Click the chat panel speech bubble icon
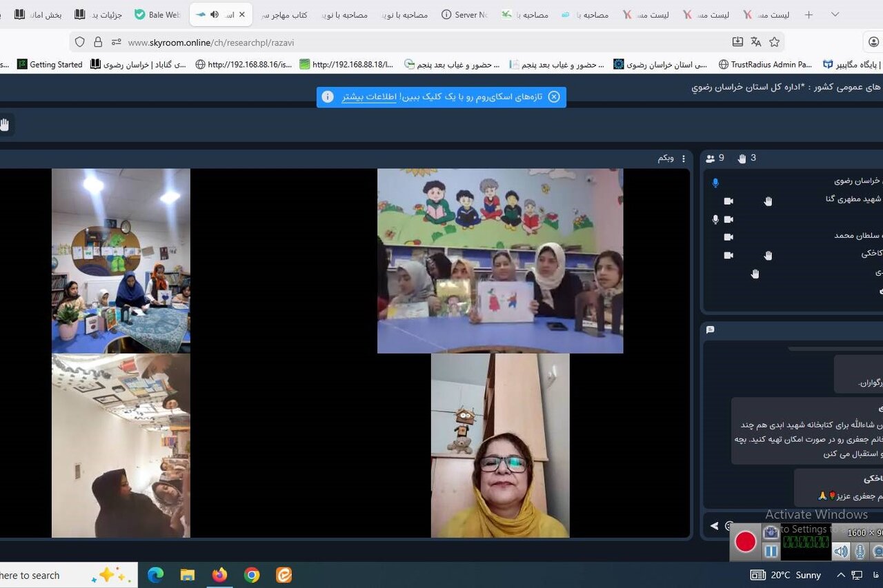The height and width of the screenshot is (588, 883). point(710,330)
